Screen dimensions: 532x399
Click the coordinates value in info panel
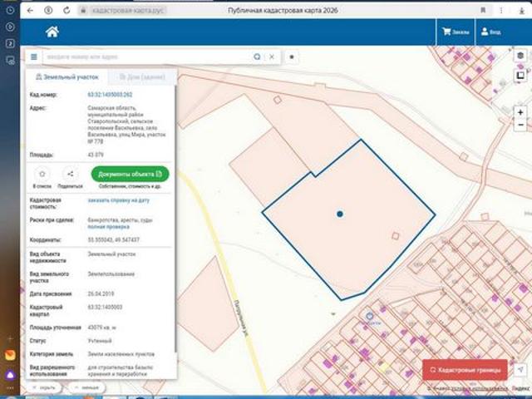click(114, 240)
